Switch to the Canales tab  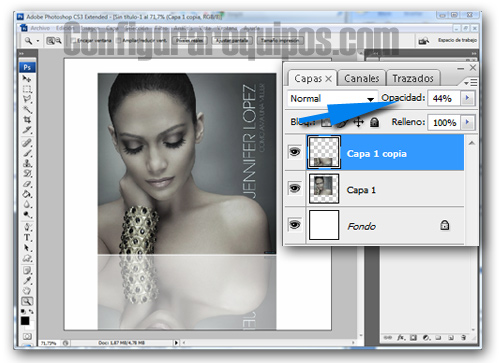click(362, 78)
